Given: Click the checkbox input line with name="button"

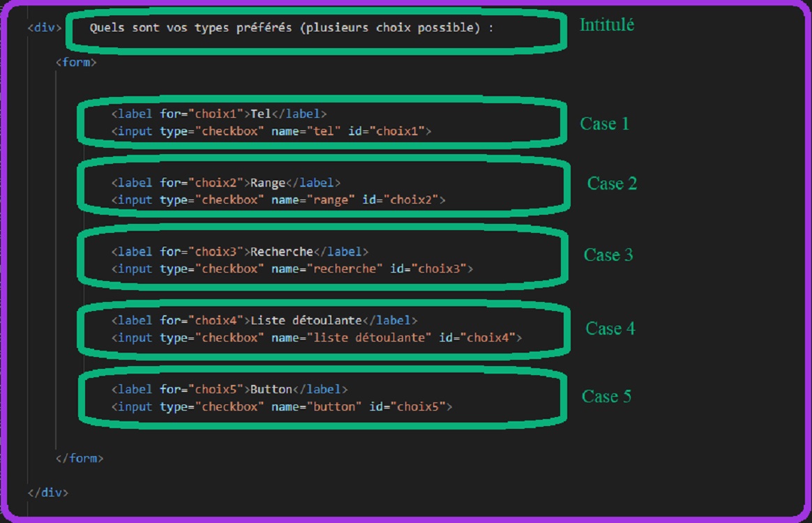Looking at the screenshot, I should tap(282, 407).
